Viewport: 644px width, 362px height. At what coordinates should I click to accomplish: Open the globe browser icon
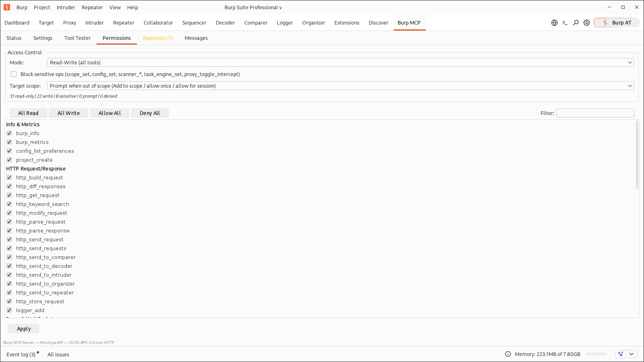point(554,23)
